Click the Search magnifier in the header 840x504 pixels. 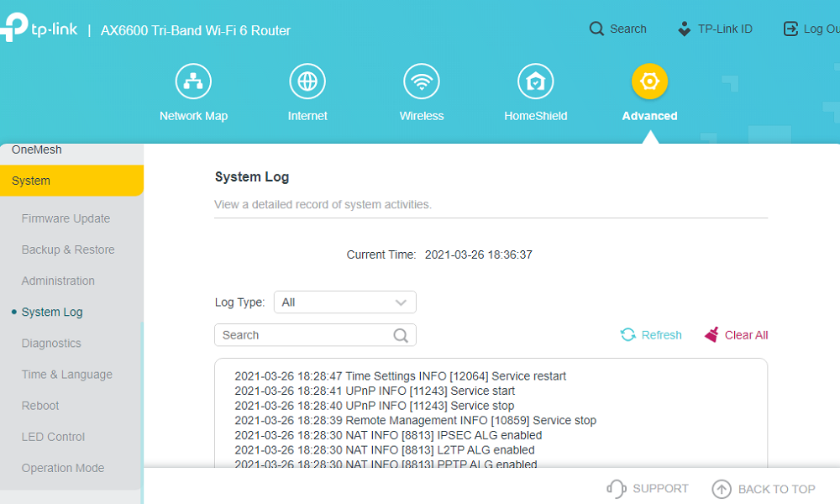[596, 29]
